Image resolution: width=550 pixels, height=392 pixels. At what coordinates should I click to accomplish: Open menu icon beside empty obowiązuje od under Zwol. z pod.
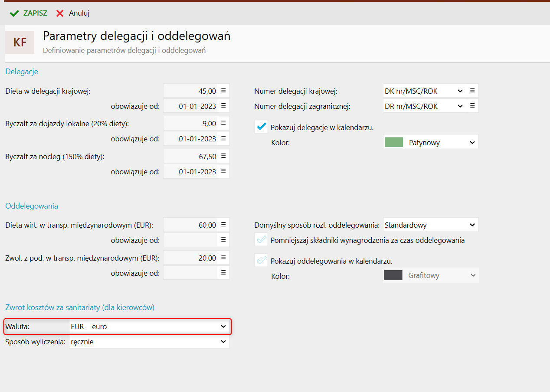click(x=223, y=273)
